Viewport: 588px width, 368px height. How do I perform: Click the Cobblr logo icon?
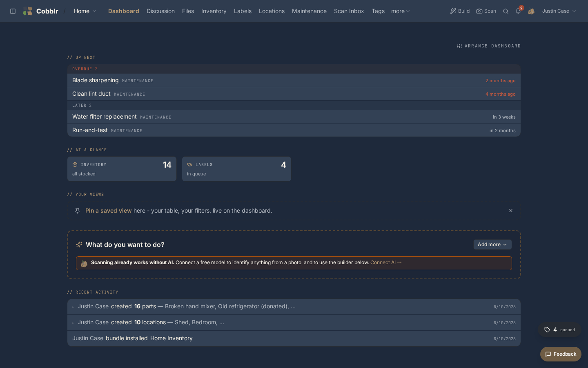(x=28, y=11)
